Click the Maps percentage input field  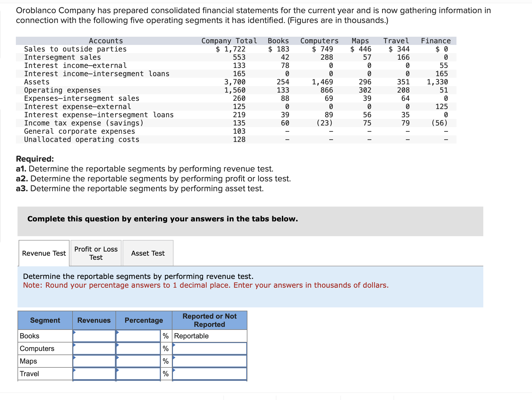(138, 361)
